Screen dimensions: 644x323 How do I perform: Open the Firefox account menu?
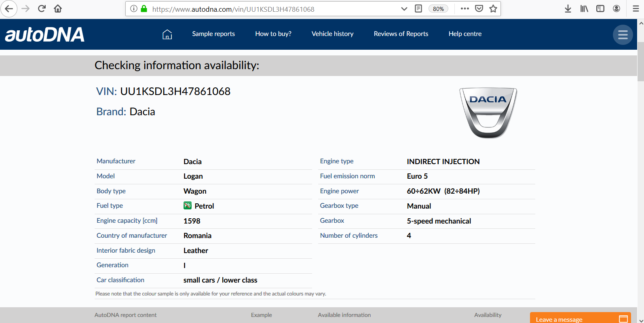pyautogui.click(x=617, y=8)
